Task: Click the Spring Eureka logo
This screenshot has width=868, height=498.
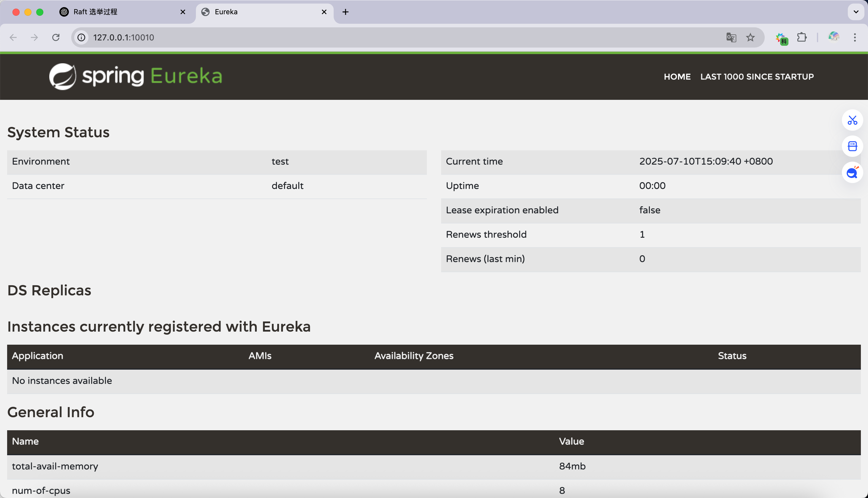Action: coord(136,76)
